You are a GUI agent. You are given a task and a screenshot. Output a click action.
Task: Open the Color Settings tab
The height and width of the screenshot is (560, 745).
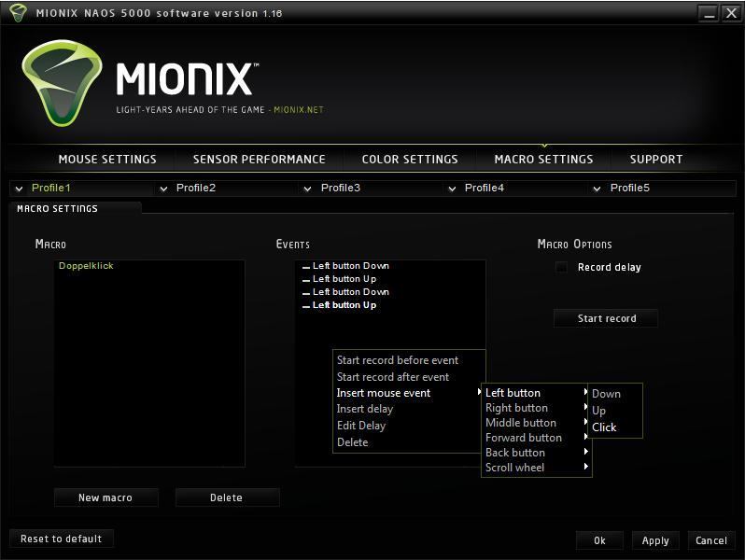410,159
